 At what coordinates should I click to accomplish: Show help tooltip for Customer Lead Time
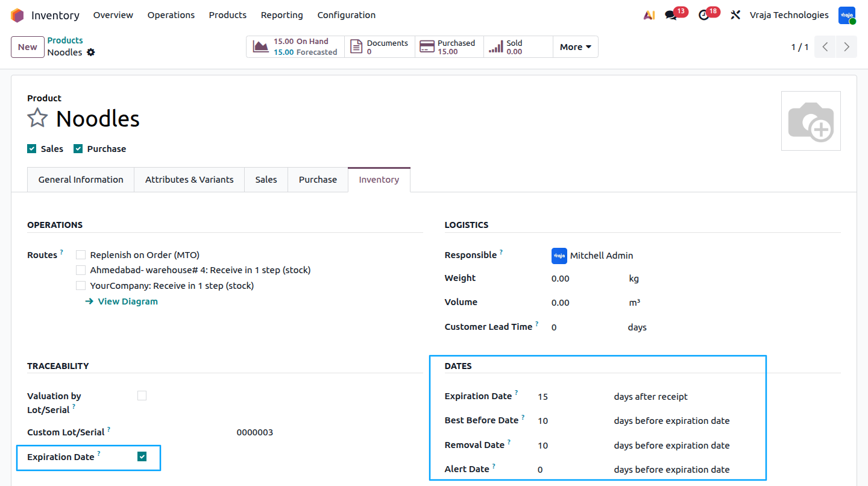(537, 323)
